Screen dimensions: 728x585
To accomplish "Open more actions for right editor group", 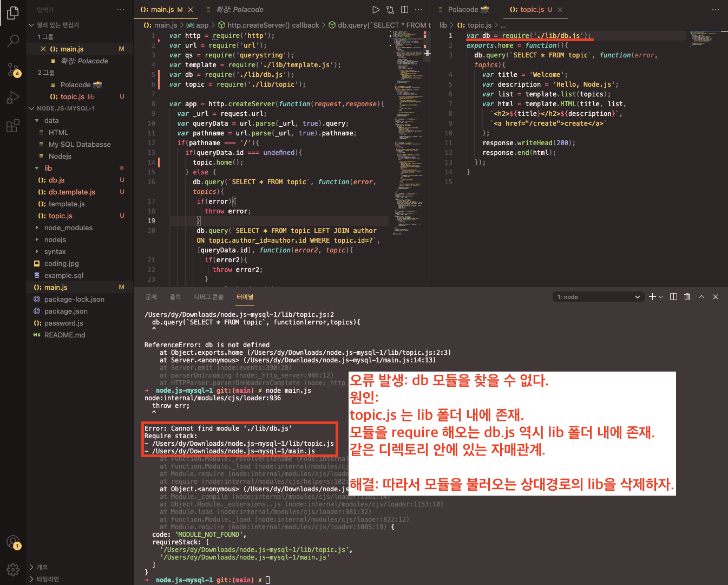I will (x=716, y=10).
